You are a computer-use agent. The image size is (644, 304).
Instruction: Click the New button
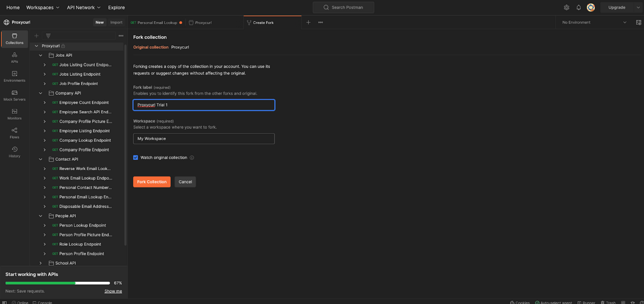tap(99, 22)
